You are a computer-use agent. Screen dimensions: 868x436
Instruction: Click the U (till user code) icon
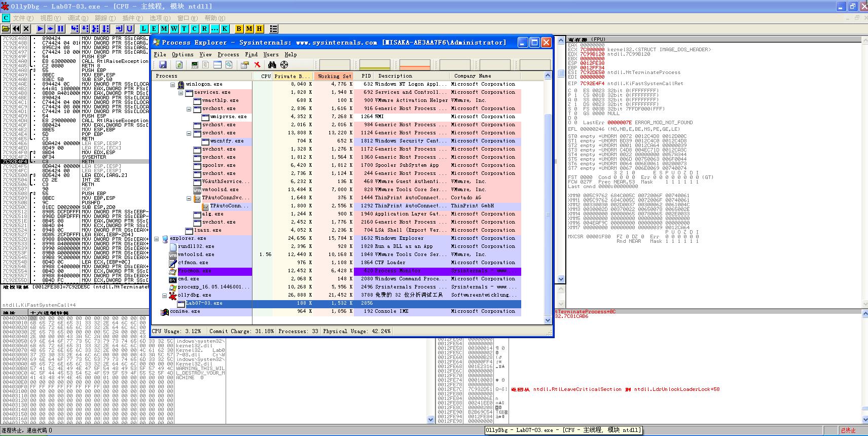point(129,29)
